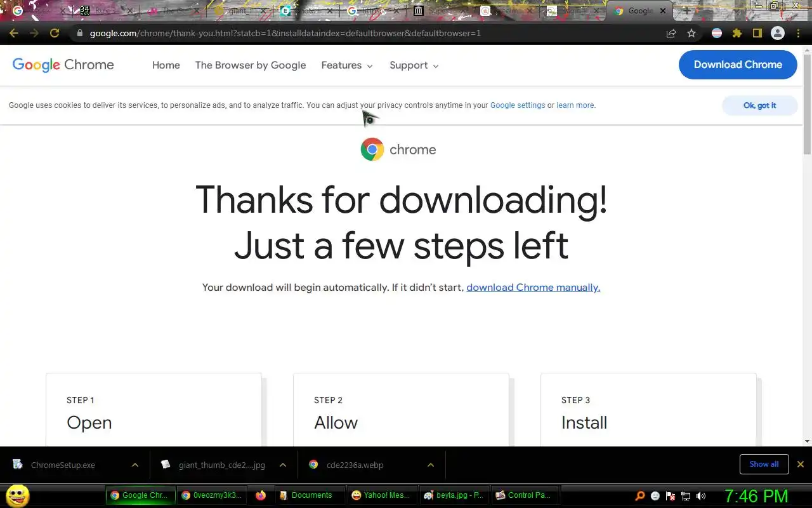The image size is (812, 508).
Task: Click the STEP 1 Open card
Action: [154, 410]
